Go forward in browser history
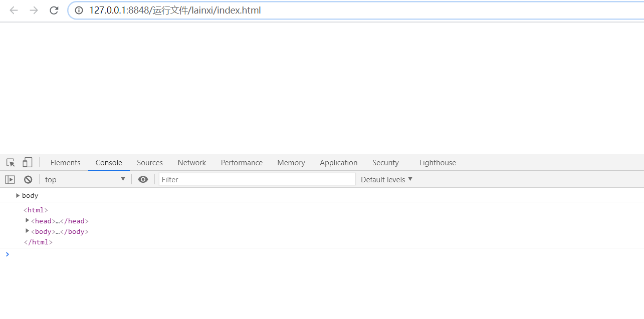This screenshot has height=319, width=644. (x=34, y=10)
